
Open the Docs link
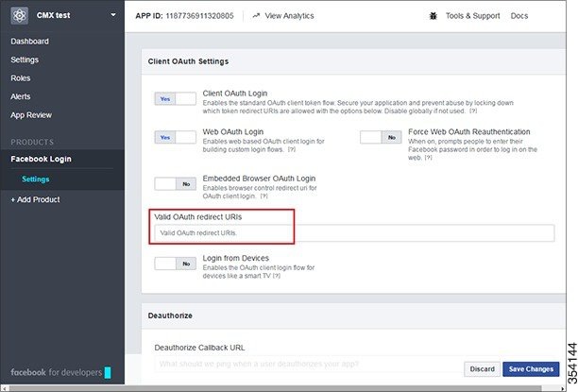pos(519,16)
